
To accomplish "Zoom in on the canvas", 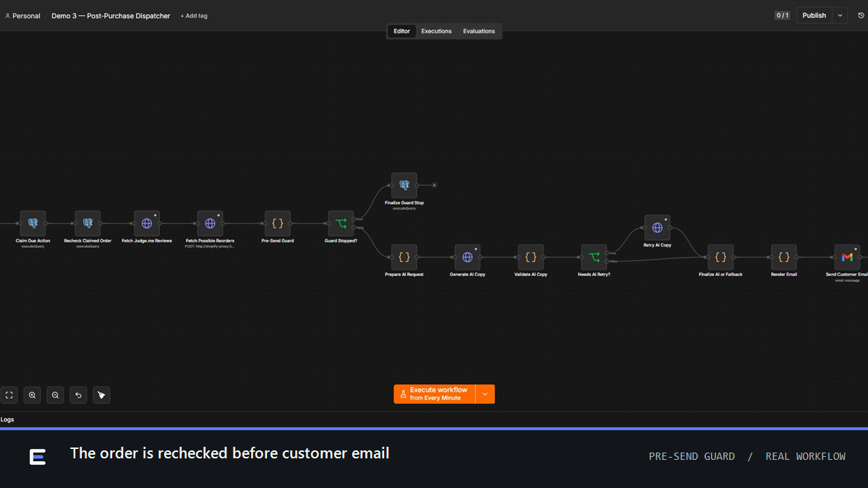I will [x=32, y=395].
